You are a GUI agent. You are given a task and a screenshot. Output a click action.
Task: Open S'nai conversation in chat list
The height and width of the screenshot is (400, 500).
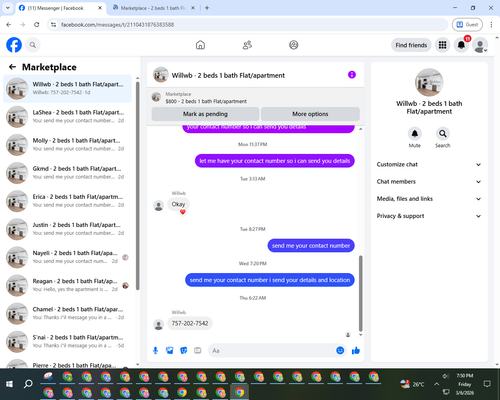68,341
